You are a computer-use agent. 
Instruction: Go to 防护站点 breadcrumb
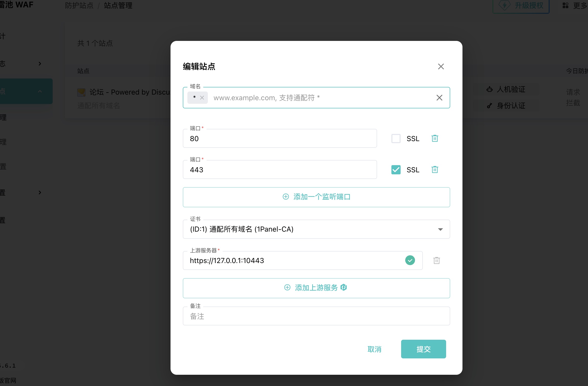click(79, 5)
